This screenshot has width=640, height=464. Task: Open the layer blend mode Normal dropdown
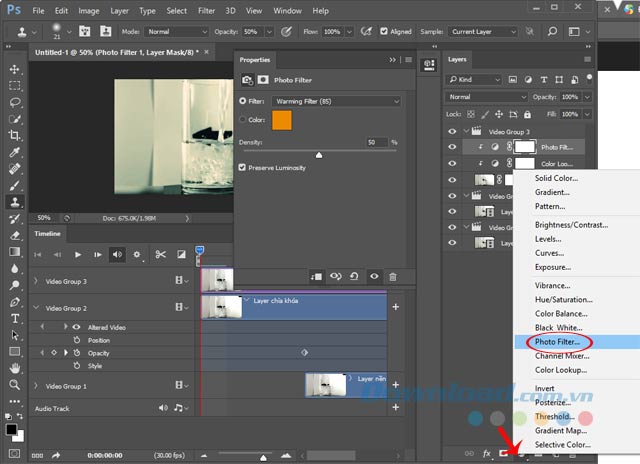[x=485, y=97]
